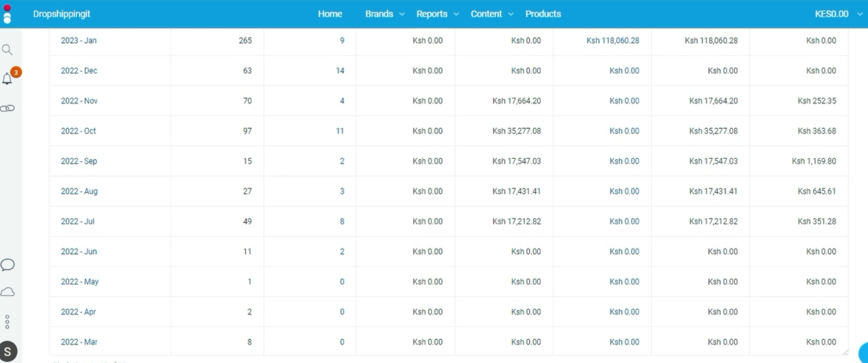Click the 4 link in 2022 - Nov row

pos(342,101)
